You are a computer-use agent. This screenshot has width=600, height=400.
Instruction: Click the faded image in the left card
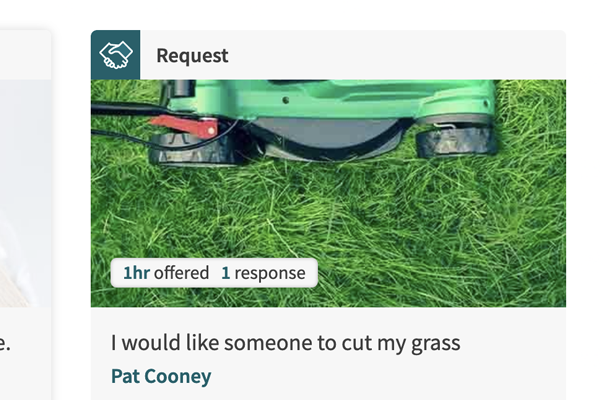[x=25, y=193]
